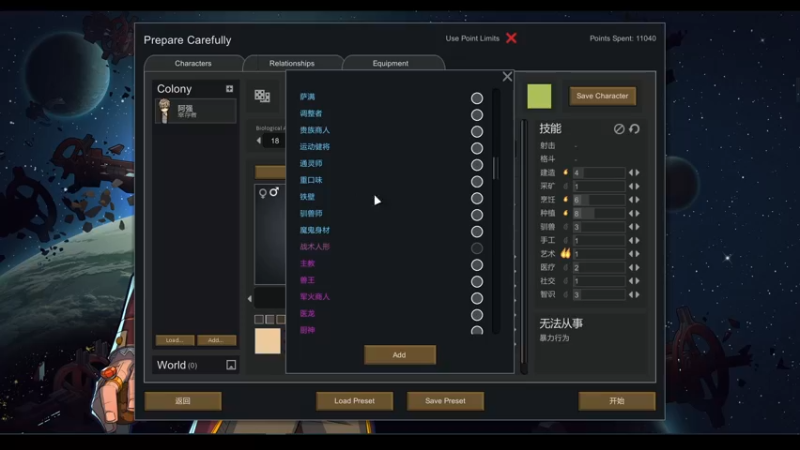The width and height of the screenshot is (800, 450).
Task: Select the 厨神 trait entry
Action: click(307, 330)
